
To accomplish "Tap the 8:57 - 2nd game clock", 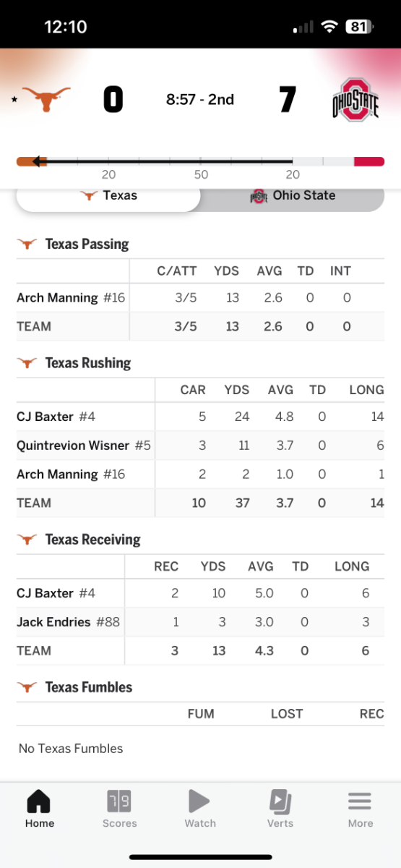I will tap(200, 100).
